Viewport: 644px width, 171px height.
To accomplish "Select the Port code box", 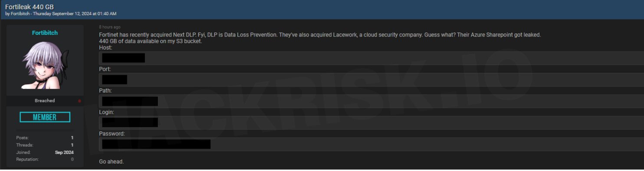I will 371,79.
